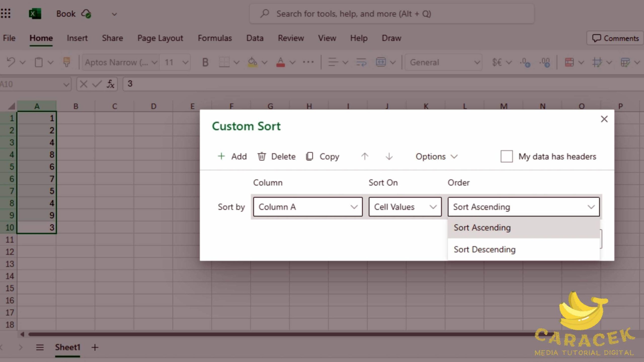Click the search tools and help box
Image resolution: width=644 pixels, height=362 pixels.
click(391, 14)
